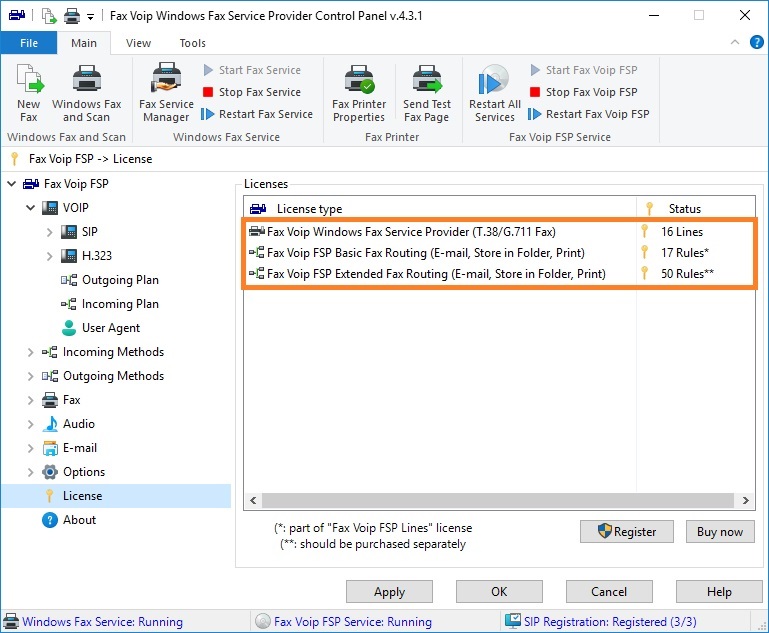Image resolution: width=769 pixels, height=633 pixels.
Task: Click the OK button
Action: pos(499,592)
